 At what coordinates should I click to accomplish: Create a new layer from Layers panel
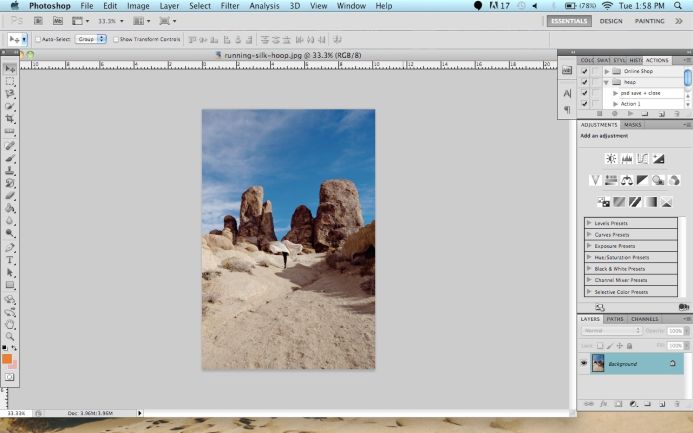click(x=661, y=404)
